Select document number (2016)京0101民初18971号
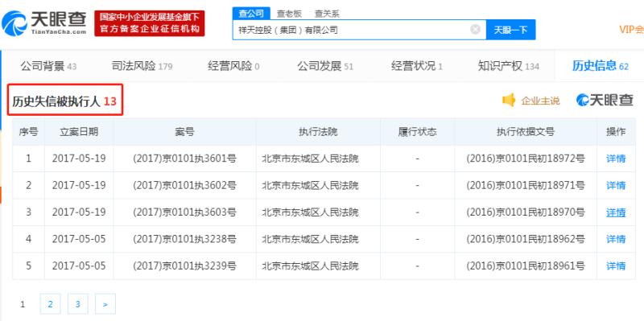The height and width of the screenshot is (321, 644). coord(526,186)
